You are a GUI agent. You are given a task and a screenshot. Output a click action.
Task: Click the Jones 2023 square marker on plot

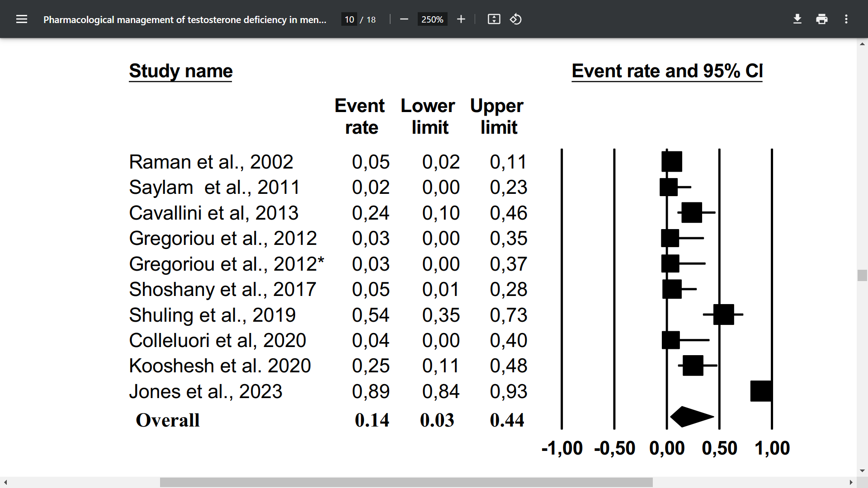761,391
